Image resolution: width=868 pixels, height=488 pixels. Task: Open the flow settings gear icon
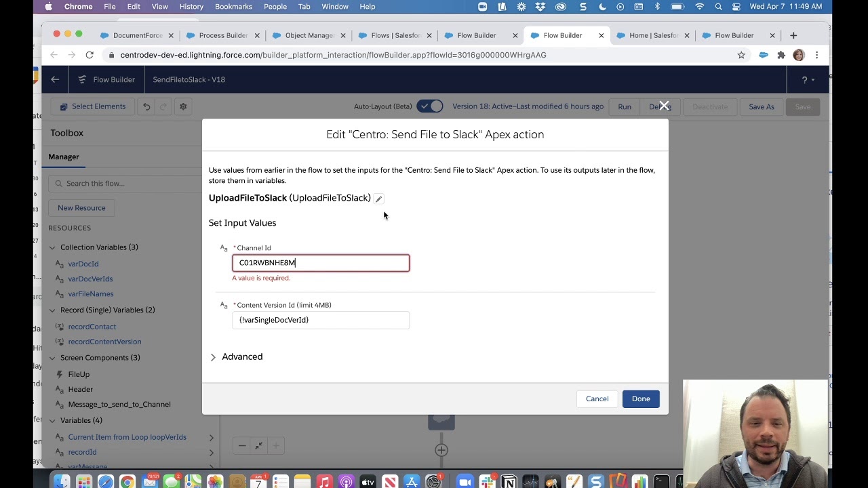coord(183,106)
